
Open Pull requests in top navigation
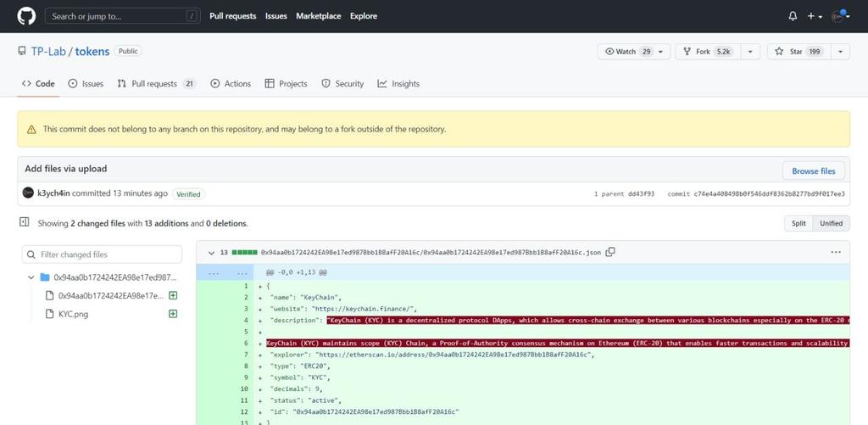point(232,16)
